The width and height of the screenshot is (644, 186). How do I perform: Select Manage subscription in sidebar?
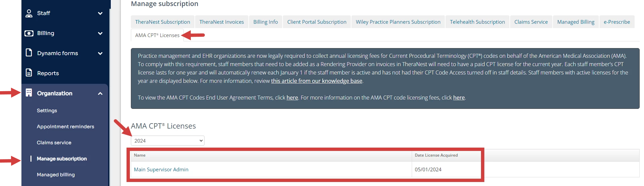(x=62, y=159)
